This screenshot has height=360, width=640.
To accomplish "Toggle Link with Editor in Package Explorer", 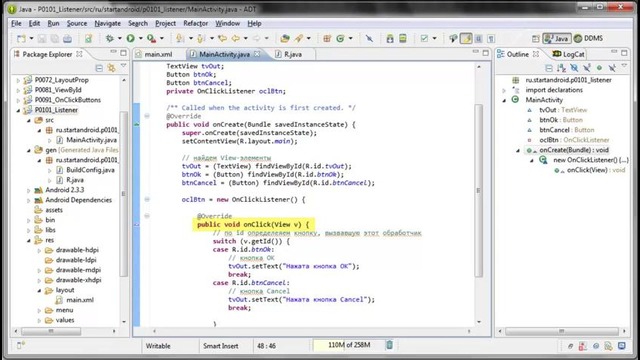I will [111, 68].
